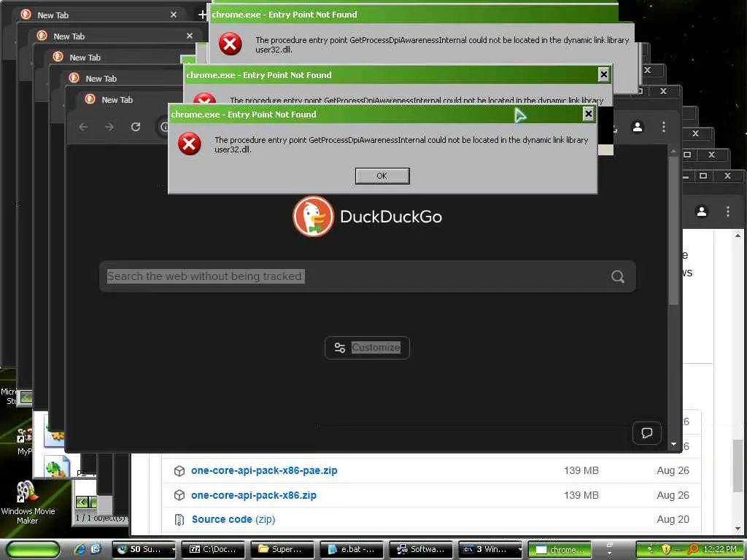Image resolution: width=747 pixels, height=560 pixels.
Task: Open the Customize button on DuckDuckGo page
Action: [x=367, y=348]
